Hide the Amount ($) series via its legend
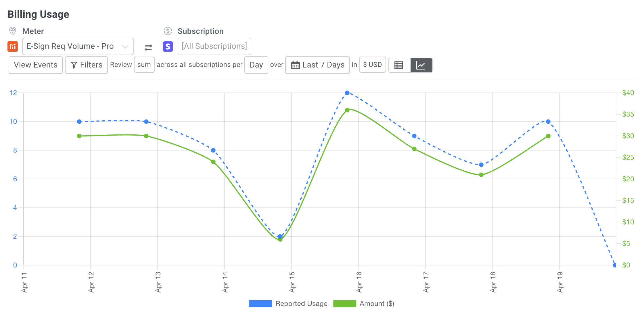 [377, 304]
